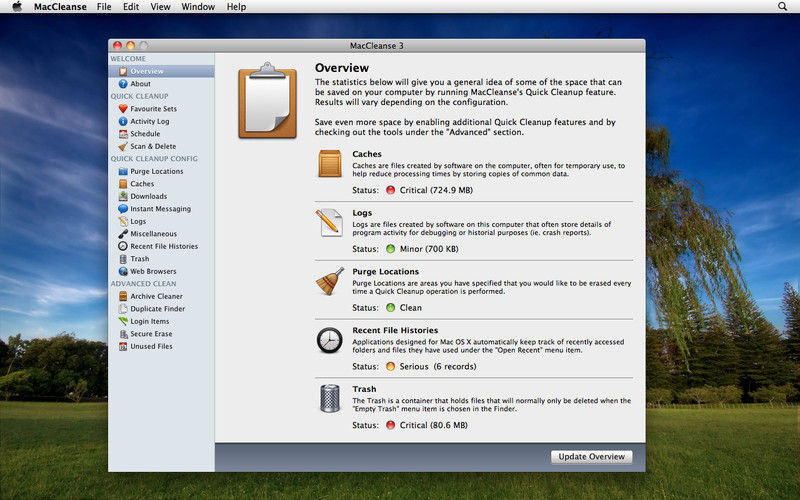This screenshot has width=800, height=500.
Task: Click the orange Recent File Histories status light
Action: (x=390, y=366)
